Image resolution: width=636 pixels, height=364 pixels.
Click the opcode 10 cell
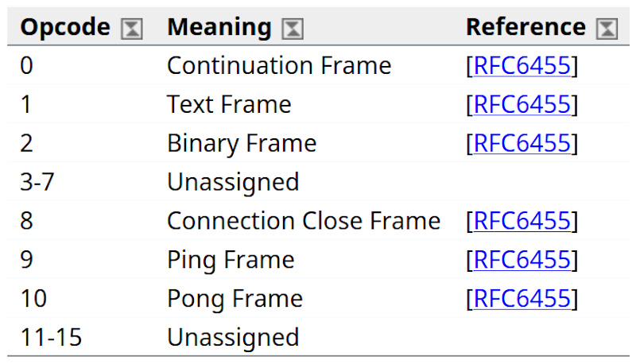click(x=33, y=299)
